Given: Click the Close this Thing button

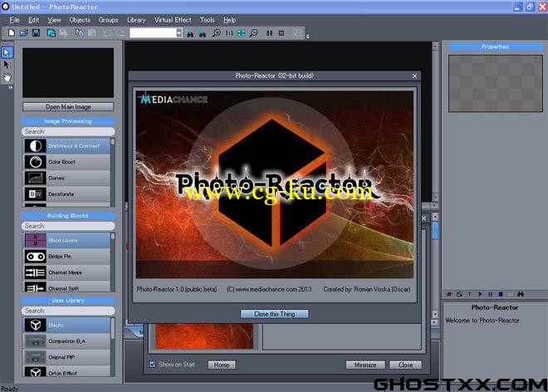Looking at the screenshot, I should pyautogui.click(x=275, y=314).
